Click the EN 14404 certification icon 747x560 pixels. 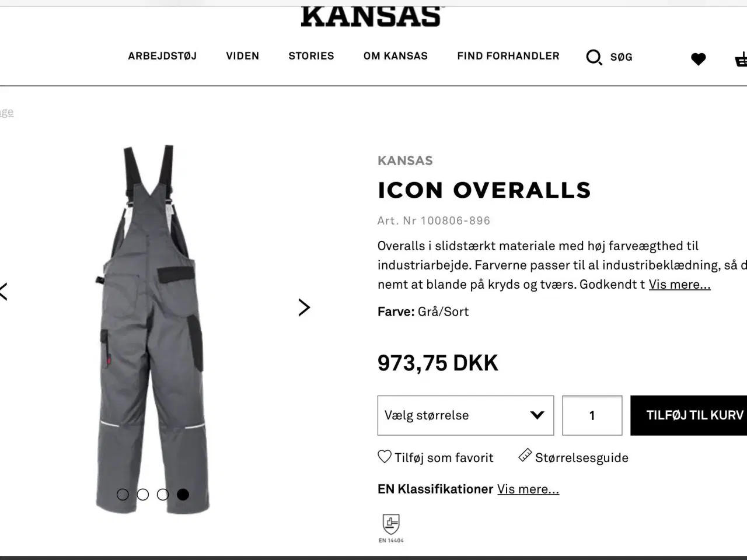pos(391,528)
